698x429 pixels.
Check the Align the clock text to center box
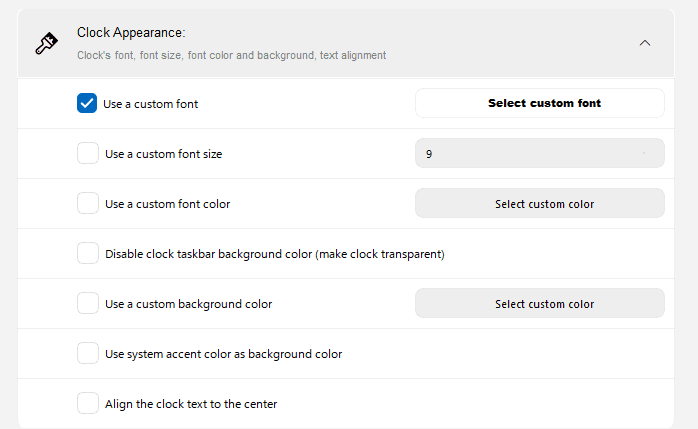88,403
